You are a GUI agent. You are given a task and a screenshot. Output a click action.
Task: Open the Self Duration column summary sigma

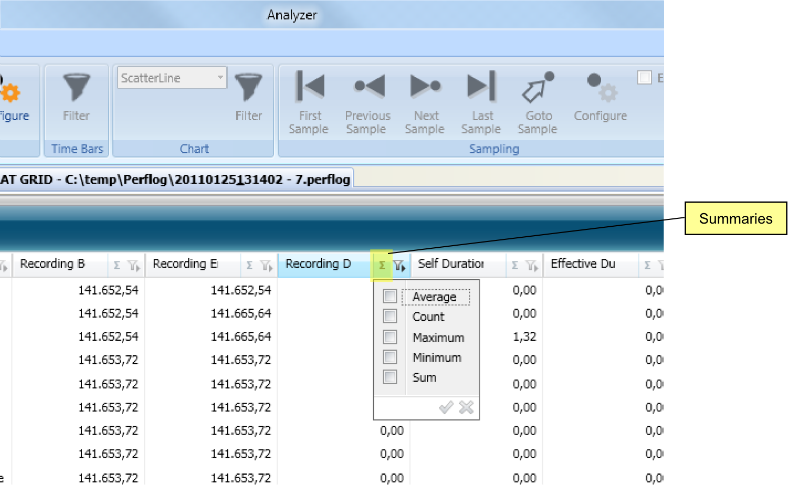pyautogui.click(x=515, y=265)
